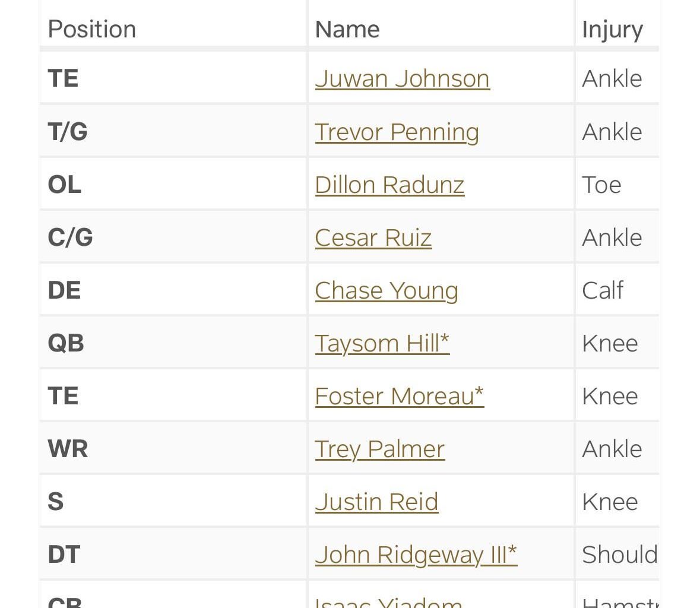
Task: Open Juwan Johnson's player page
Action: 402,78
